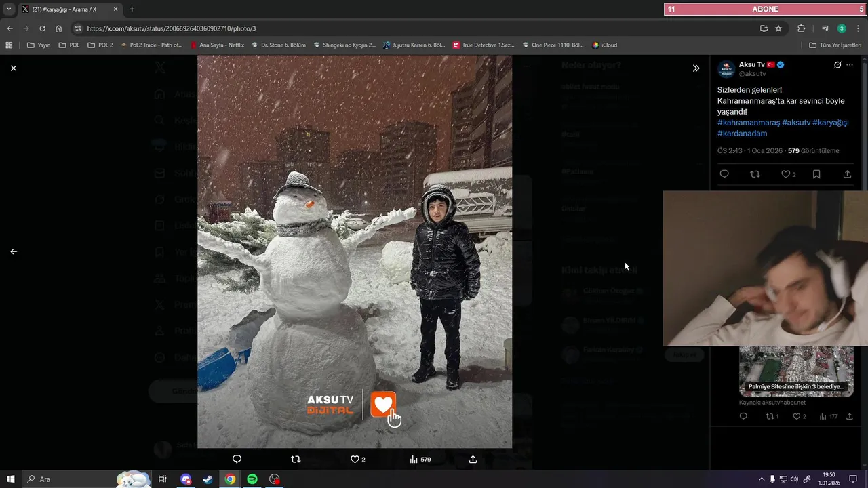Screen dimensions: 868x488
Task: Open iCloud bookmark
Action: point(605,45)
